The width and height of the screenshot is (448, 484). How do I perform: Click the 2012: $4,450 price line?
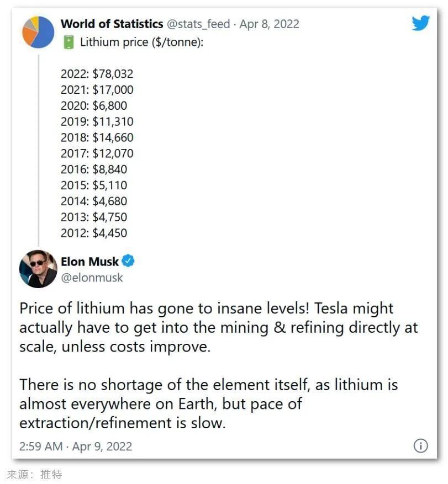tap(94, 233)
